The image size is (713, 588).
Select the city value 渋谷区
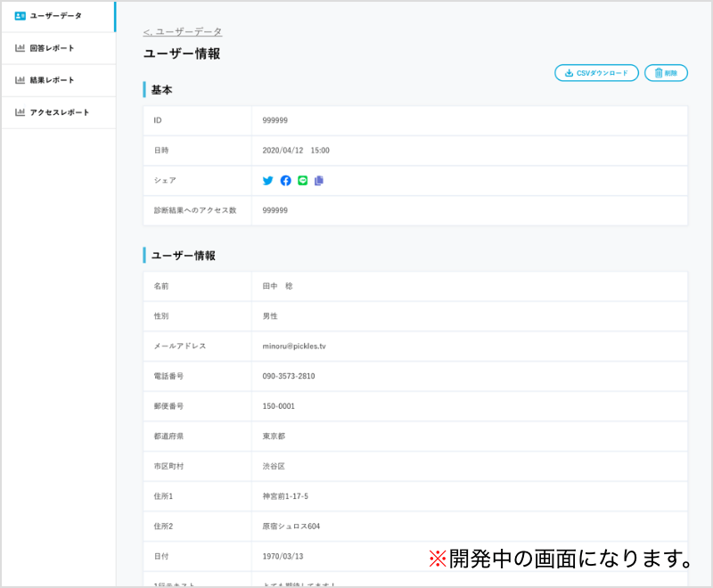(x=274, y=466)
